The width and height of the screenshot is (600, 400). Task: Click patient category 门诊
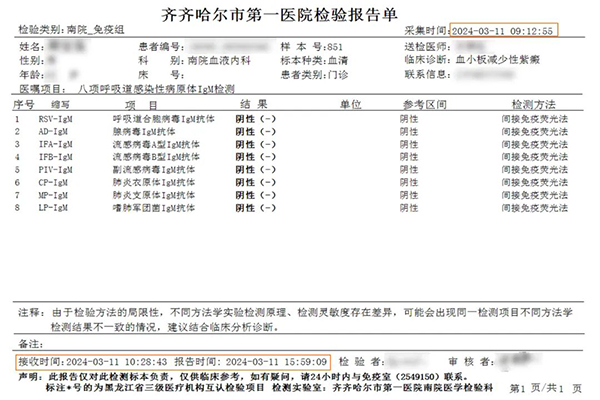(338, 75)
